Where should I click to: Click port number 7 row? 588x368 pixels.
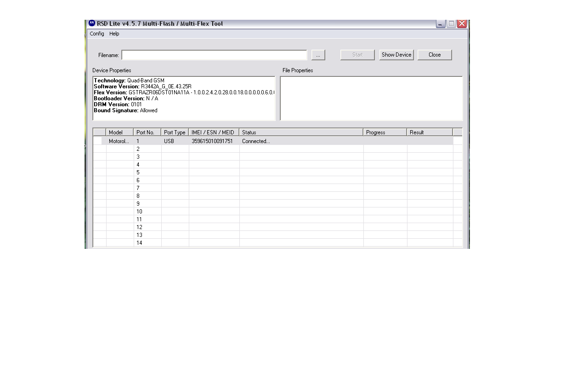pyautogui.click(x=277, y=188)
